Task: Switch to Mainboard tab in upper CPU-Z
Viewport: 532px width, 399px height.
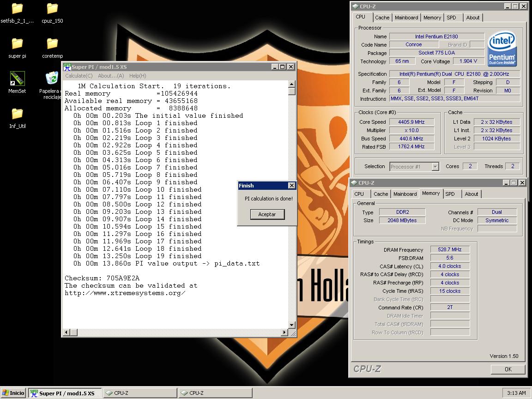Action: coord(406,18)
